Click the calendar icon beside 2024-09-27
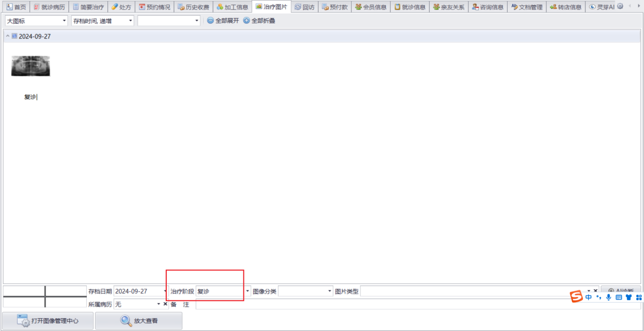 pos(14,36)
